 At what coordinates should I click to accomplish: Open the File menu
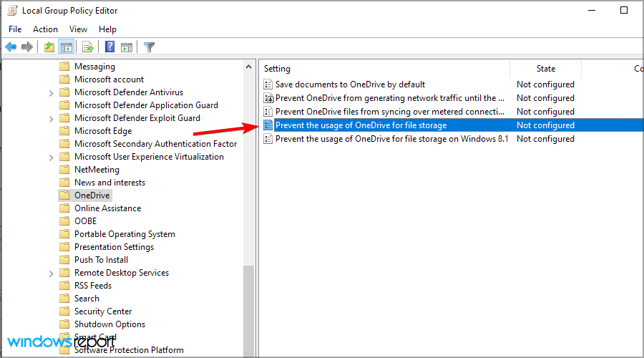point(15,29)
